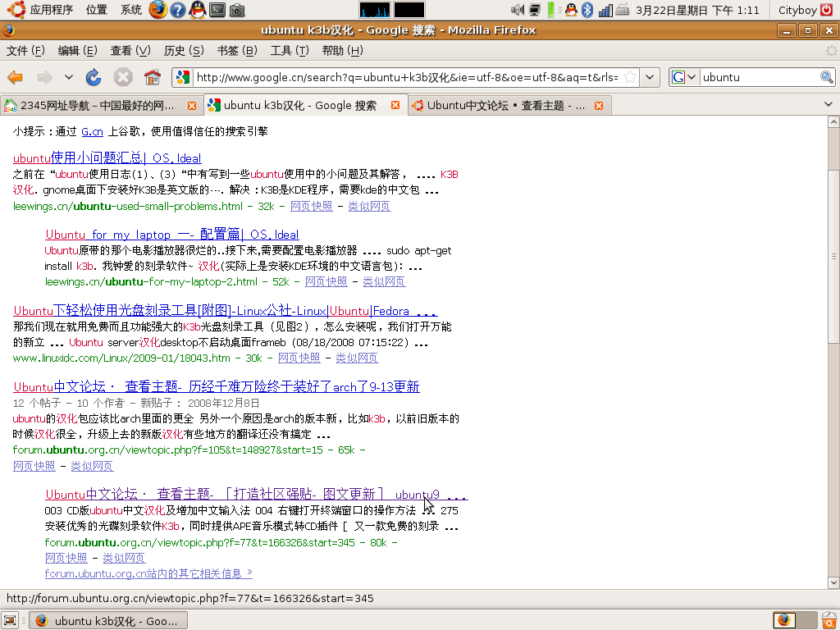Open the 帮助 (H) menu
840x630 pixels.
342,50
